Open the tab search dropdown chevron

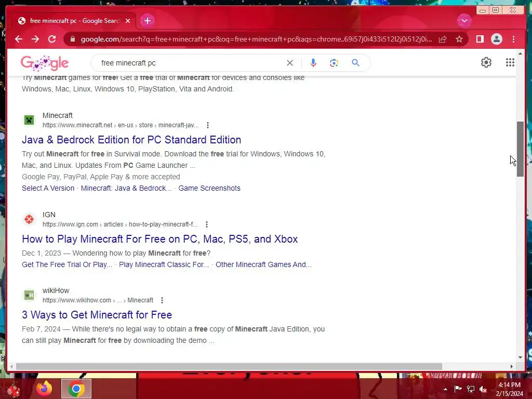point(464,21)
